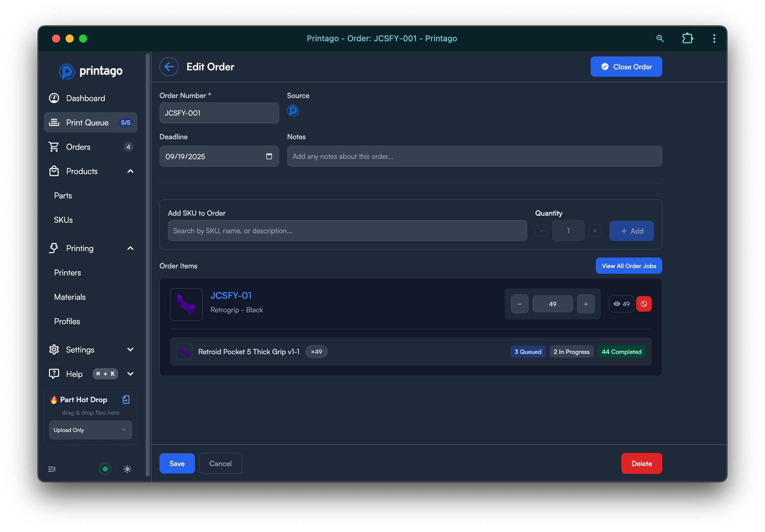
Task: Click the Add SKU search field
Action: click(347, 231)
